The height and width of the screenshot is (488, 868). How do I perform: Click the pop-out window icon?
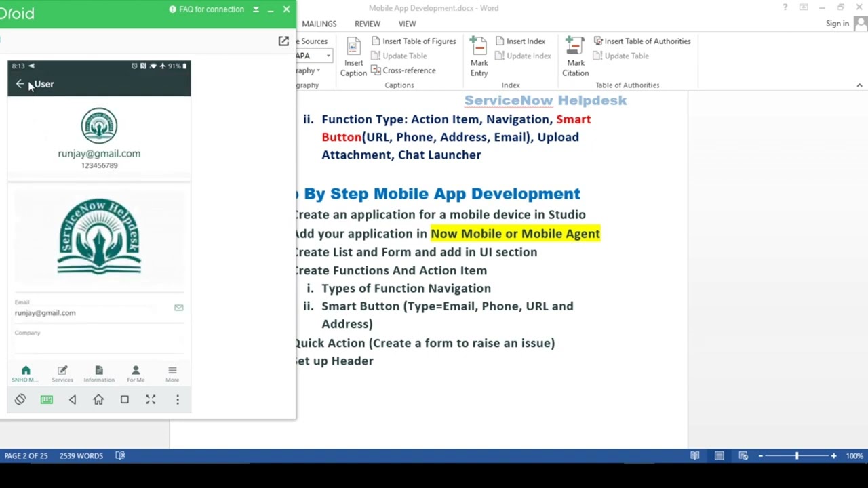point(283,41)
